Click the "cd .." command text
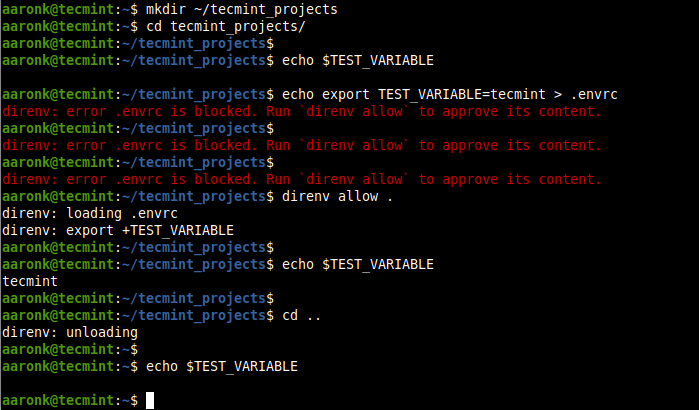 (x=301, y=315)
